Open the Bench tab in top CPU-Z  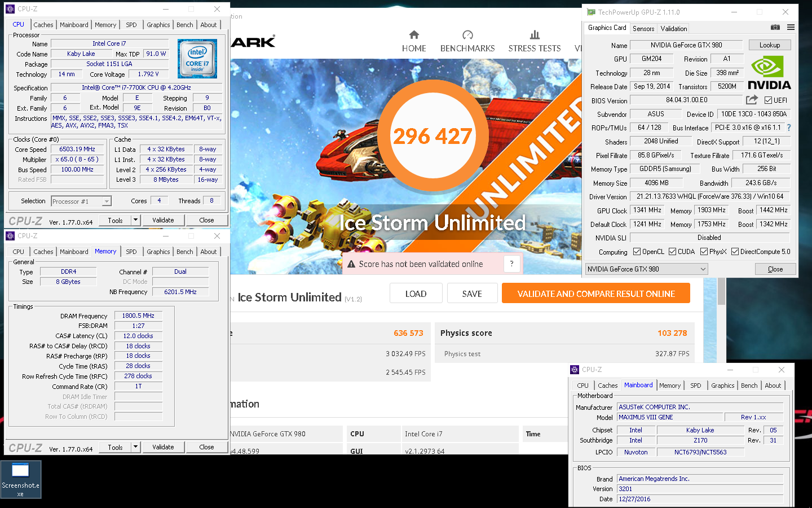click(x=184, y=25)
